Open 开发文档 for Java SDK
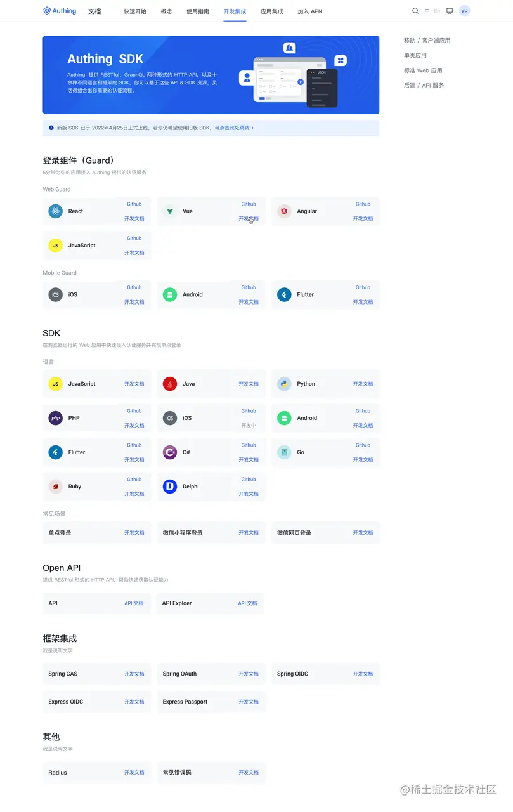This screenshot has height=812, width=513. click(249, 384)
